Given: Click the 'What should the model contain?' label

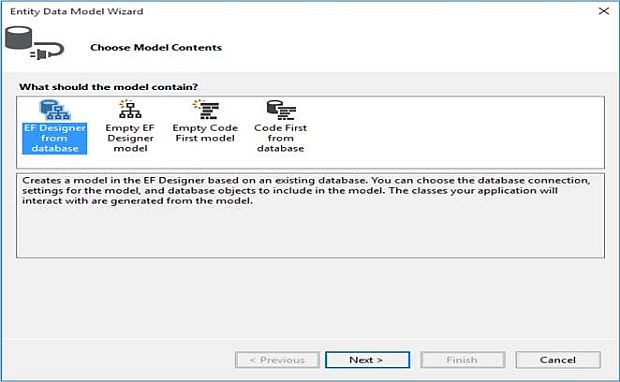Looking at the screenshot, I should click(x=108, y=87).
